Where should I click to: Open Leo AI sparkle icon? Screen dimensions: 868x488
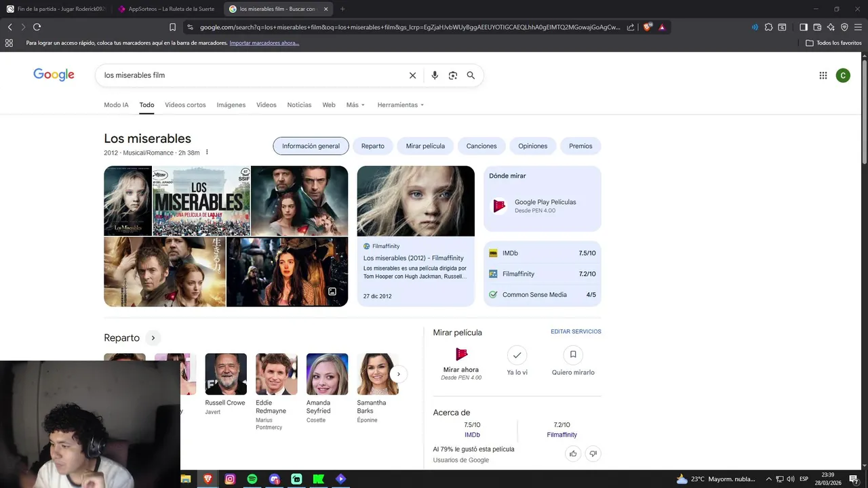coord(831,27)
